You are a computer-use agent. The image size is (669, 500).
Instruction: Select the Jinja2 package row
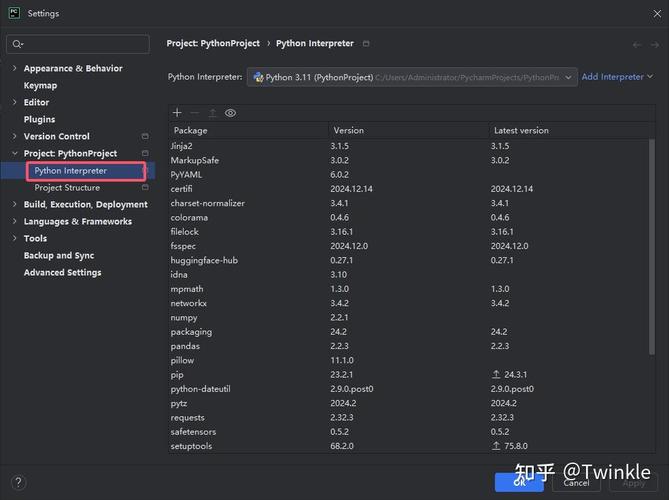click(409, 146)
